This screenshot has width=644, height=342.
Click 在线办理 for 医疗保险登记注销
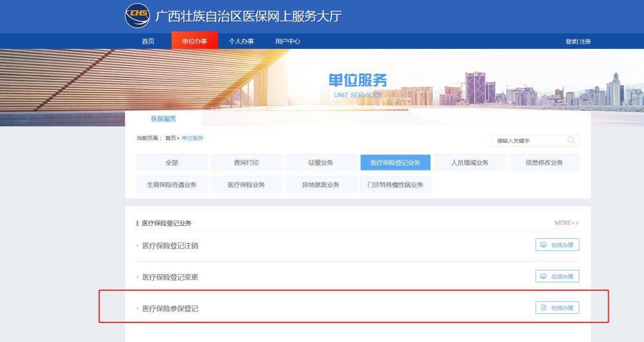558,245
